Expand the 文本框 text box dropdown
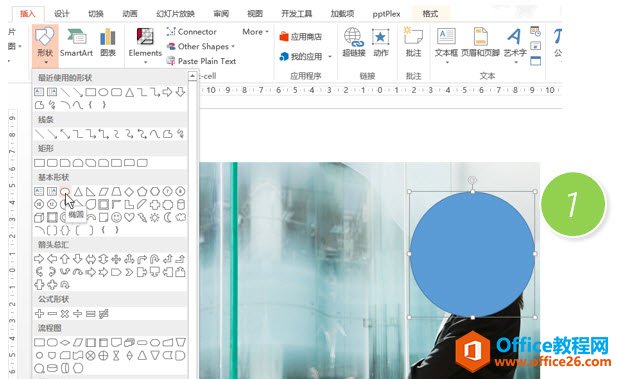This screenshot has width=618, height=379. coord(446,46)
